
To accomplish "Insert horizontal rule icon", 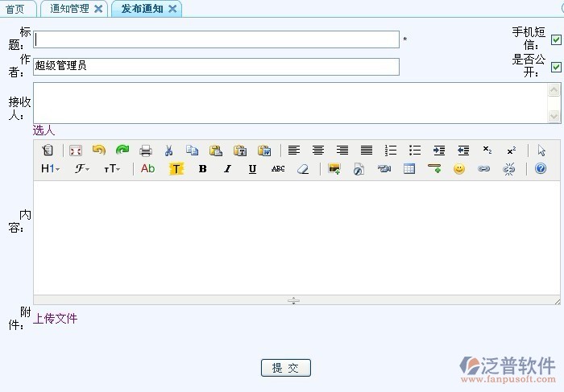I will coord(434,168).
